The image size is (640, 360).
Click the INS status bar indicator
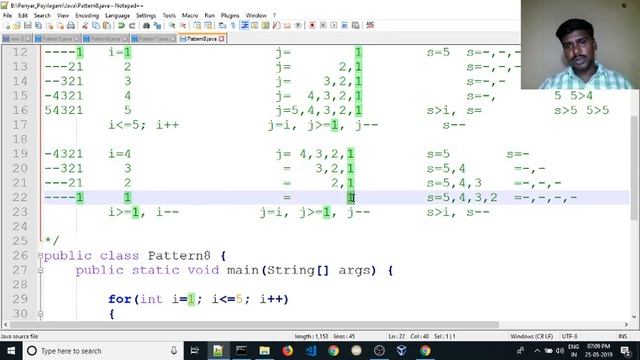coord(622,336)
